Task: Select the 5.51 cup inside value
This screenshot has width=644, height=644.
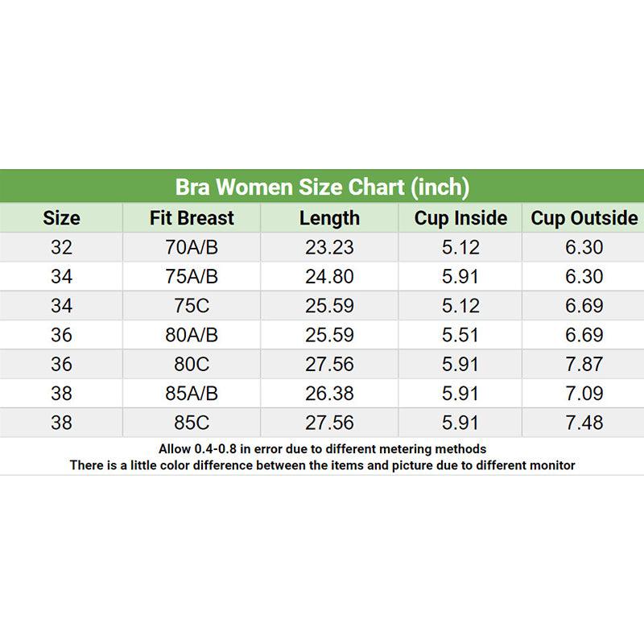Action: coord(460,335)
